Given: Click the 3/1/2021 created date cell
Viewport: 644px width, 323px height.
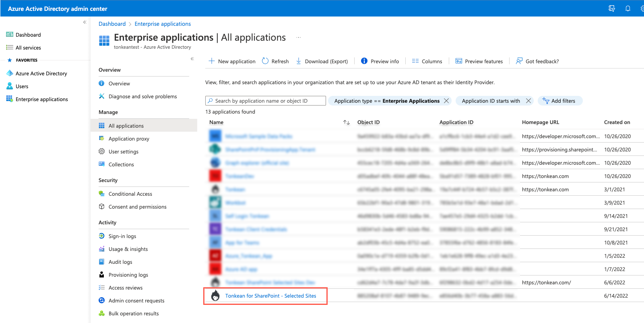Looking at the screenshot, I should tap(614, 189).
